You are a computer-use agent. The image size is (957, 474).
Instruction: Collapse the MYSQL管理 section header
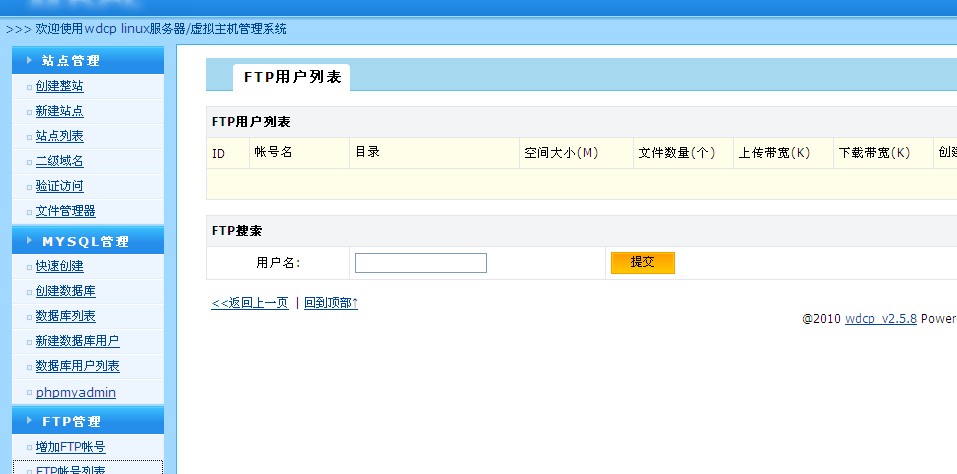(x=86, y=241)
